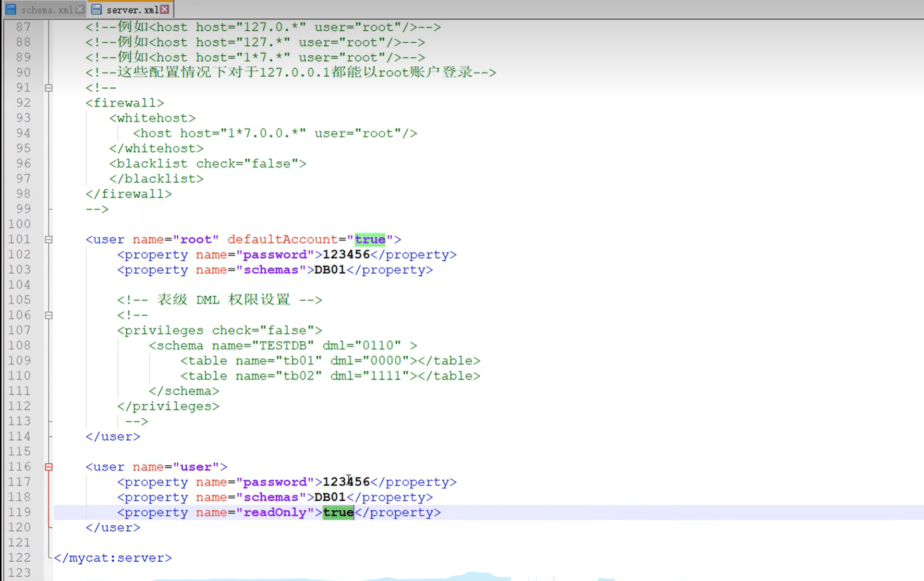
Task: Place cursor on the opening firewall tag
Action: 125,103
